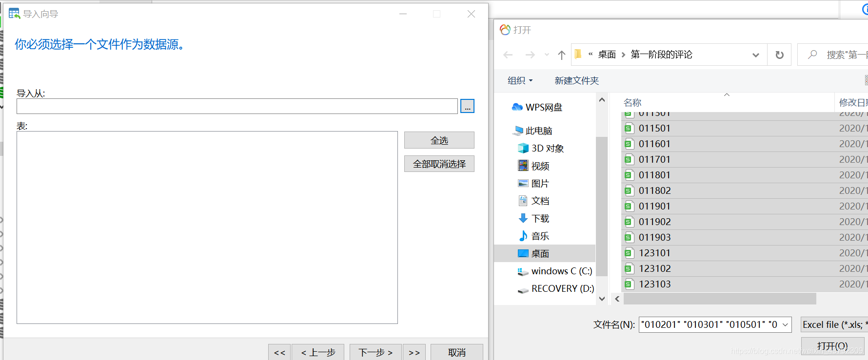Open the 下载 folder in the sidebar
868x360 pixels.
540,218
